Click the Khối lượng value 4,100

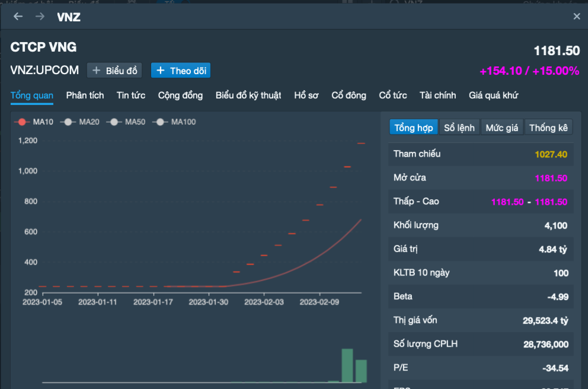[x=556, y=225]
